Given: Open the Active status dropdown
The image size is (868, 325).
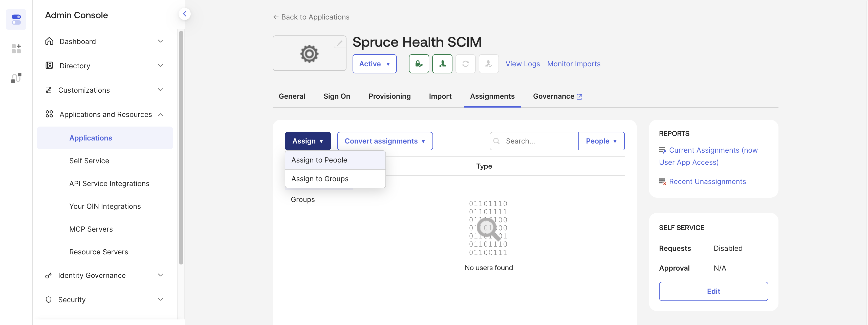Looking at the screenshot, I should [374, 64].
